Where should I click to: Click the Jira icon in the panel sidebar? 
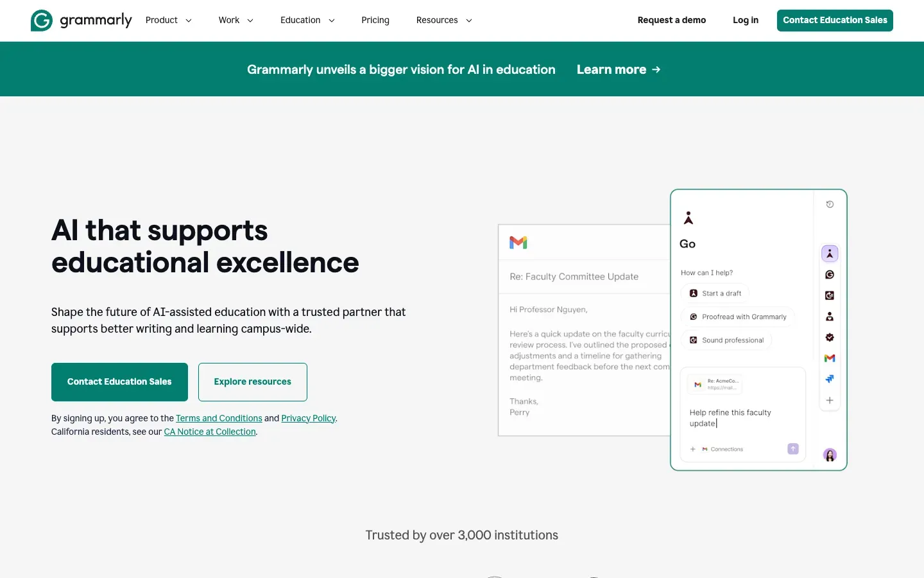(830, 379)
